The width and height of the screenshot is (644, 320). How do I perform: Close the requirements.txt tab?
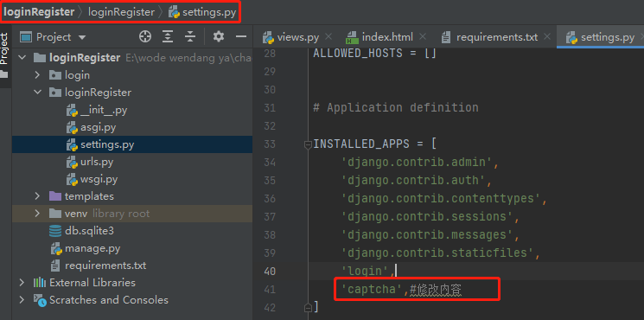coord(546,37)
